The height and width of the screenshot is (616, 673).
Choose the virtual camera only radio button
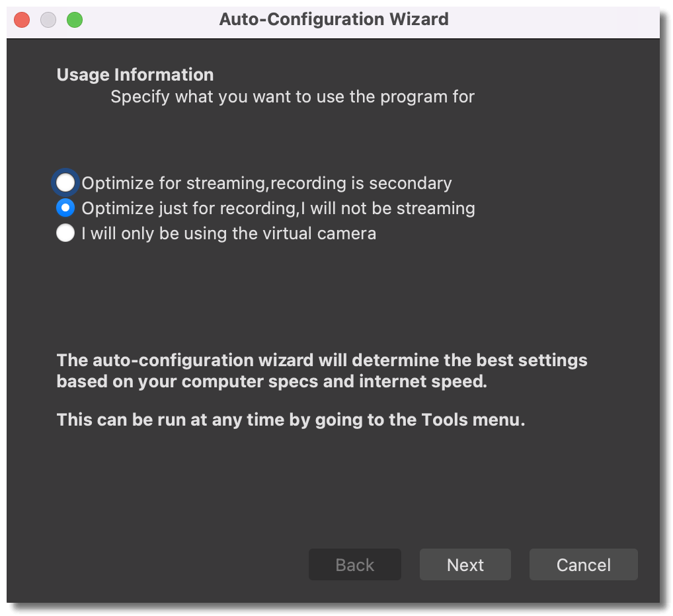[65, 233]
